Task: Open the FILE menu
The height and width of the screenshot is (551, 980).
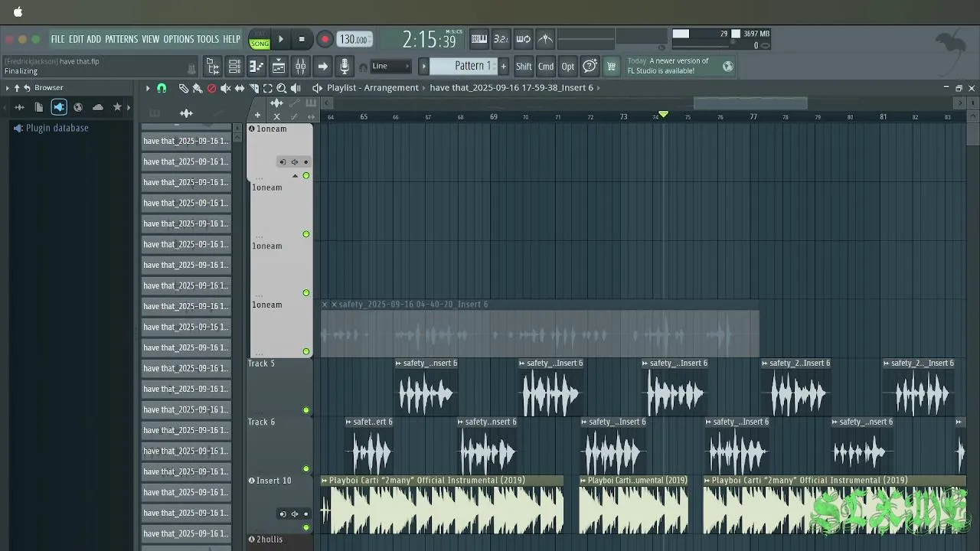Action: pos(58,39)
